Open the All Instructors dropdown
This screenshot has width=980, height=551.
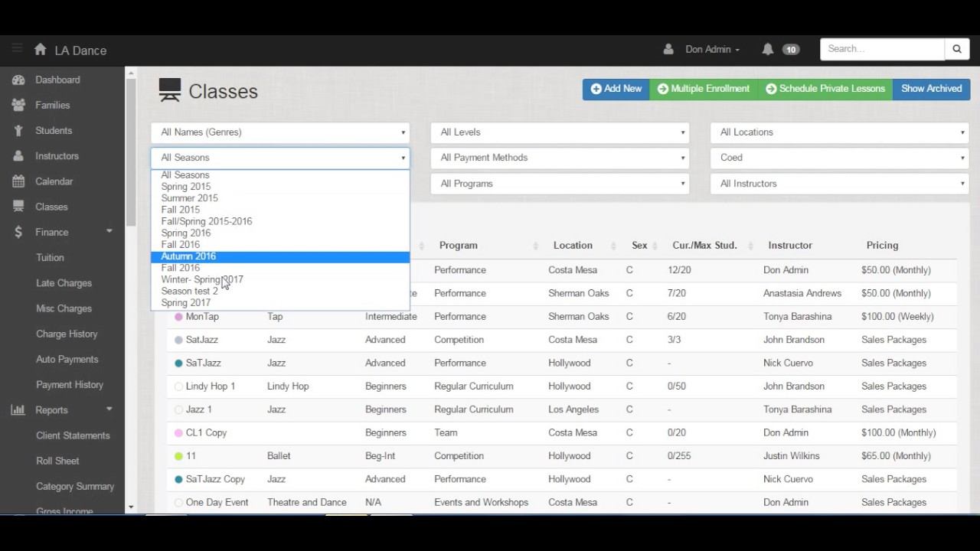coord(840,184)
